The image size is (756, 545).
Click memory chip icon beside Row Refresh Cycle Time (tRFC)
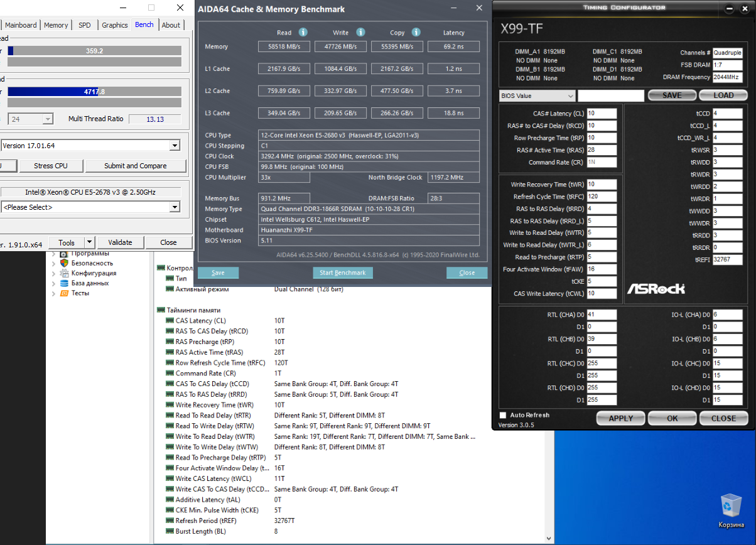[x=170, y=363]
